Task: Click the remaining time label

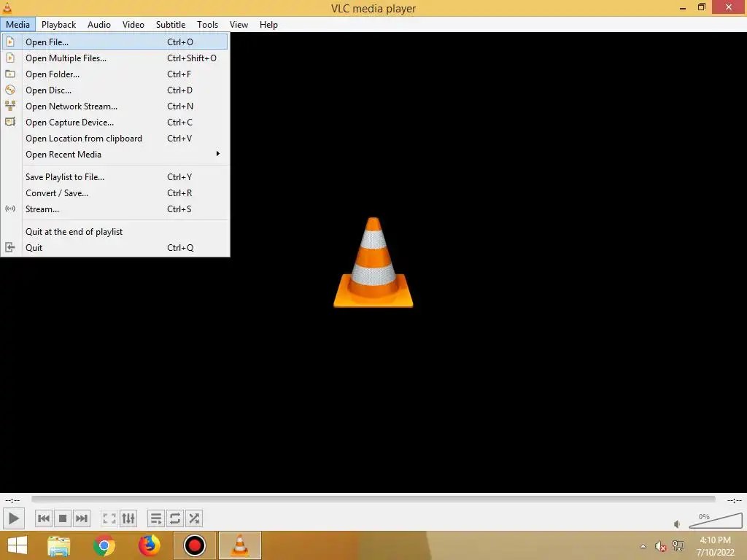Action: 734,500
